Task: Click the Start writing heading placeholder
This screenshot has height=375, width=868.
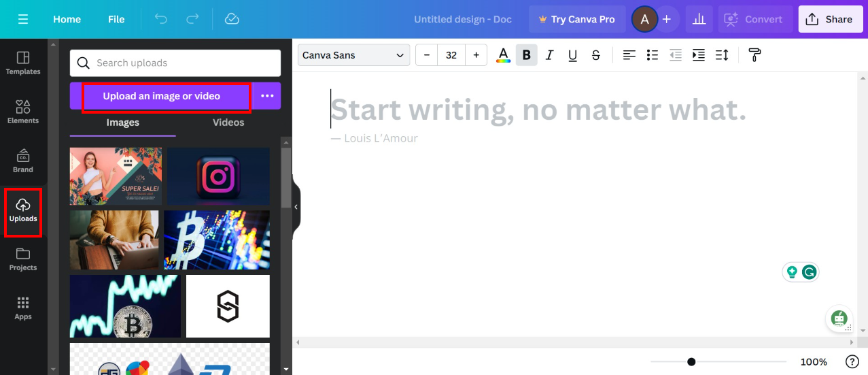Action: (x=538, y=109)
